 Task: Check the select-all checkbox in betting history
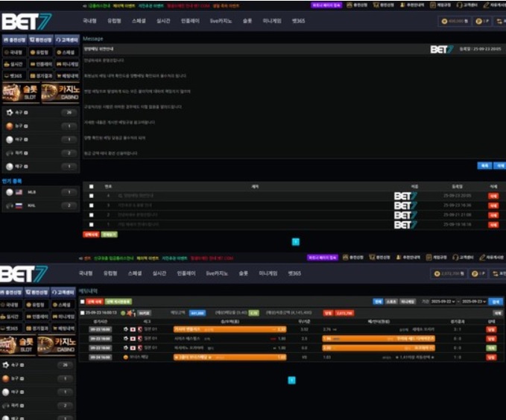[83, 302]
